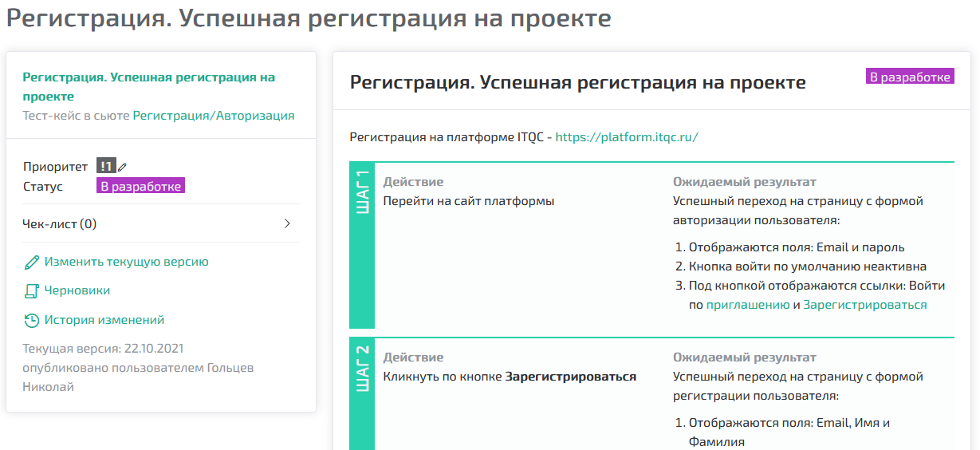Open История изменений link
Image resolution: width=980 pixels, height=450 pixels.
point(104,320)
